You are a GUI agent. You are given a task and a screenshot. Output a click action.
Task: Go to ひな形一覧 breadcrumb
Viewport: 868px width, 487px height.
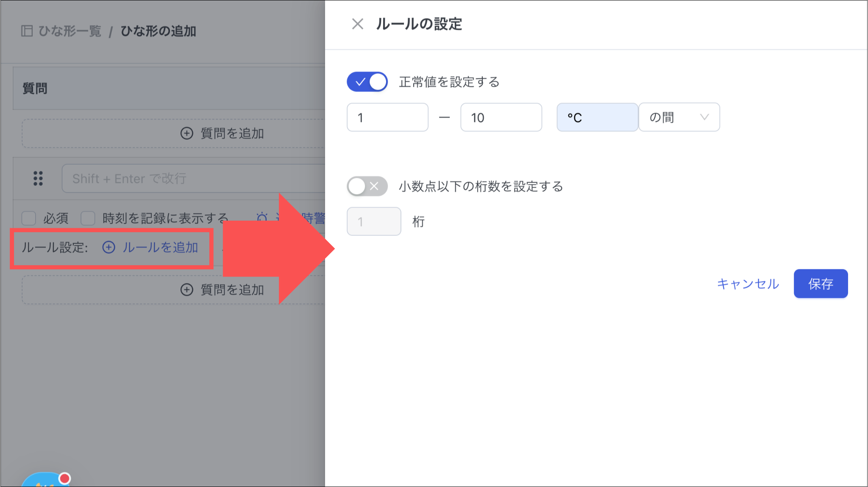[x=70, y=31]
